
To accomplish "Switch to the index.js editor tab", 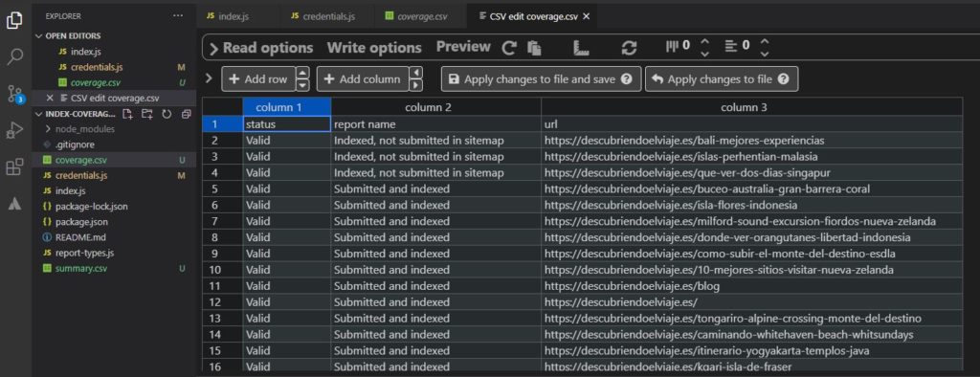I will [x=228, y=16].
